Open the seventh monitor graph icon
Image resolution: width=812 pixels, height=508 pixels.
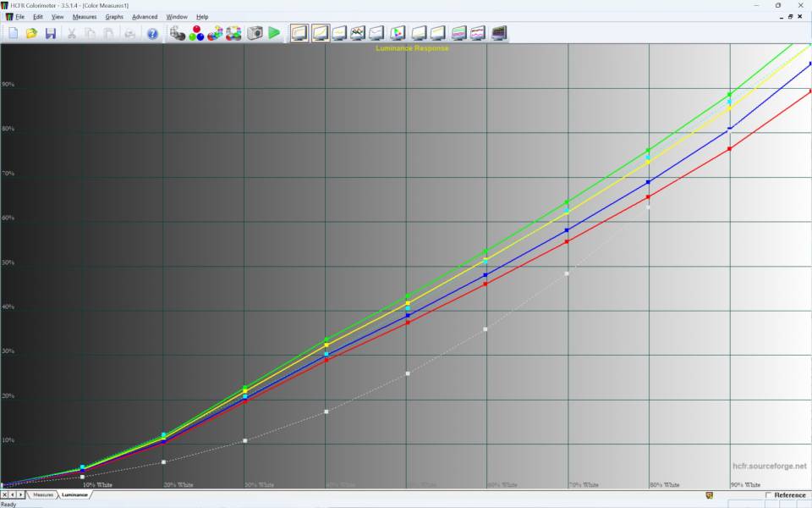click(419, 33)
